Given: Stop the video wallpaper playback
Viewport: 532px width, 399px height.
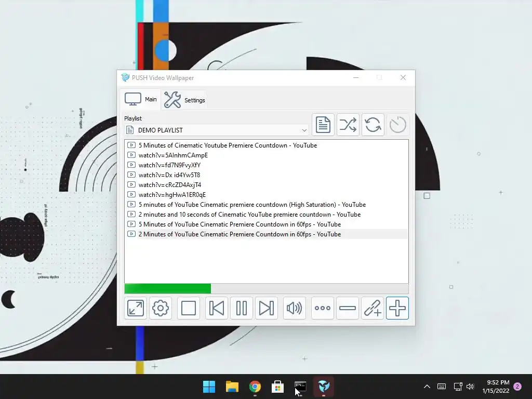Looking at the screenshot, I should (x=188, y=308).
